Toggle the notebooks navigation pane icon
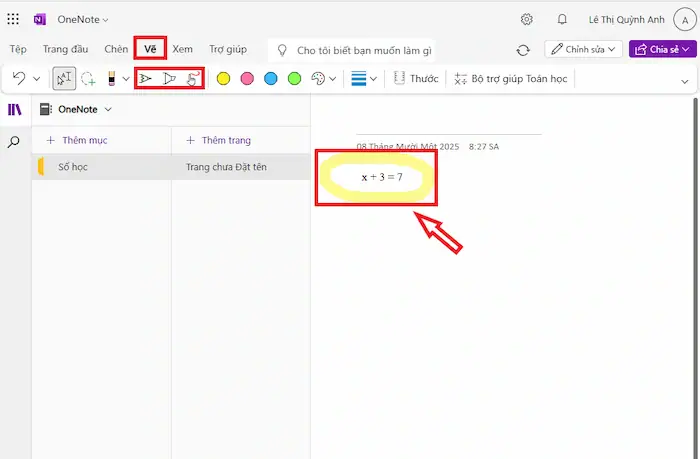The width and height of the screenshot is (700, 459). [x=14, y=110]
